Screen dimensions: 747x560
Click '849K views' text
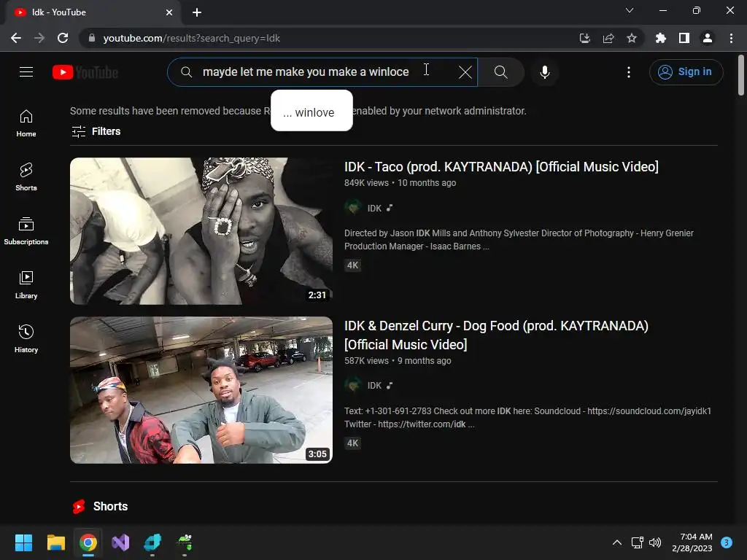(x=366, y=183)
